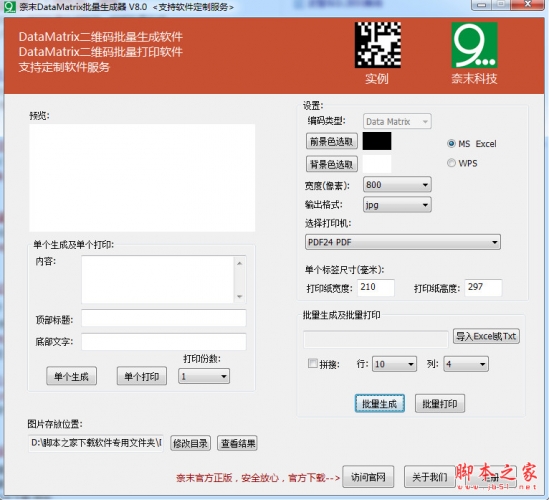Click the white 预览 preview area

142,178
